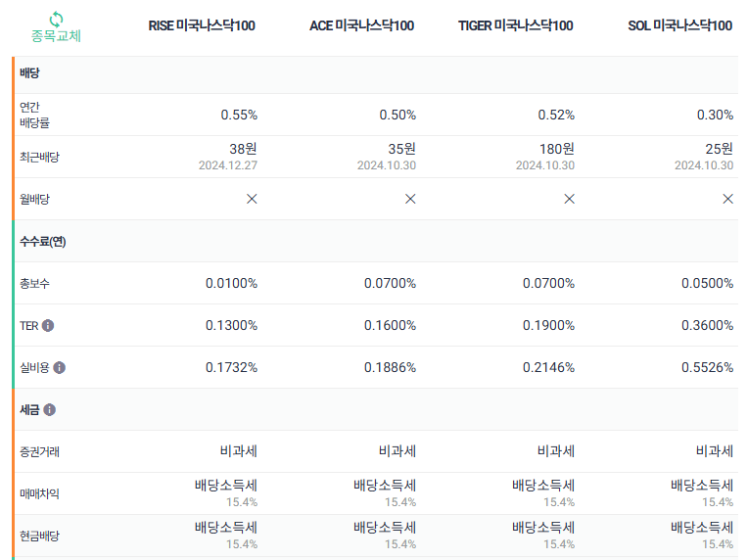Viewport: 748px width, 560px height.
Task: Open the TER info icon
Action: click(x=48, y=325)
